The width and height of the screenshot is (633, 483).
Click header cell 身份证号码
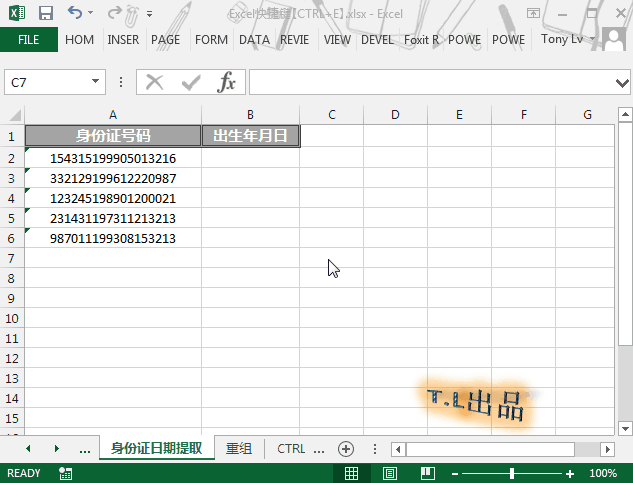113,136
